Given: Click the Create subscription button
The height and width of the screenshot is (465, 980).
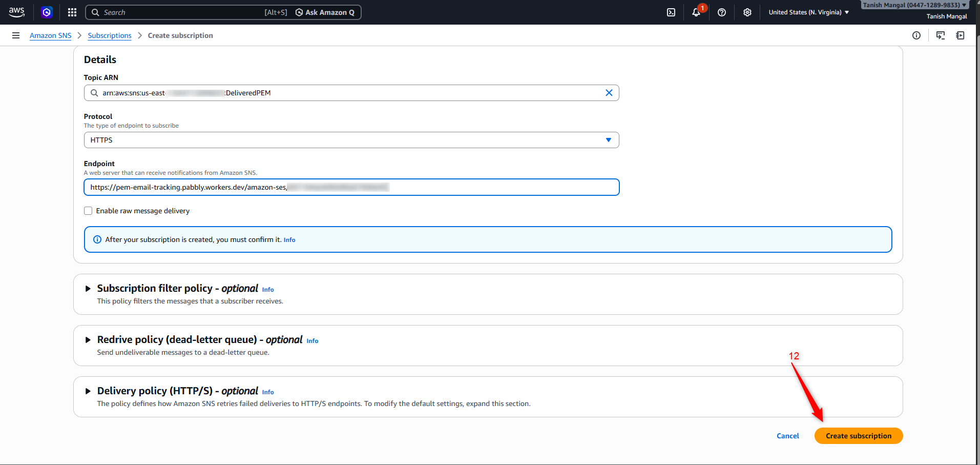Looking at the screenshot, I should [x=858, y=436].
